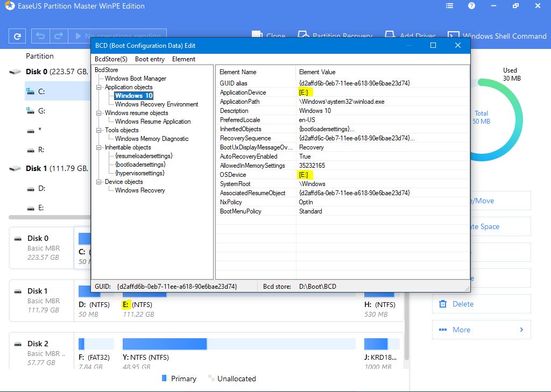Click the redo arrow icon

coord(58,37)
